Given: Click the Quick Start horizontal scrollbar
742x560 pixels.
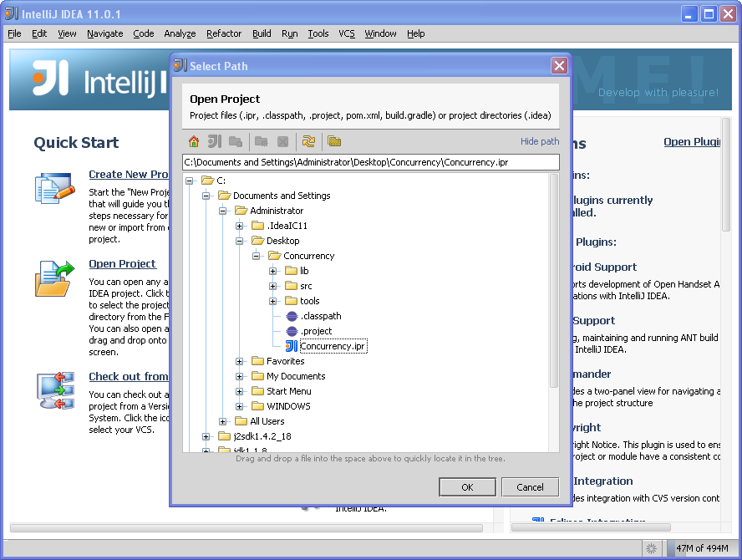Looking at the screenshot, I should coord(246,527).
